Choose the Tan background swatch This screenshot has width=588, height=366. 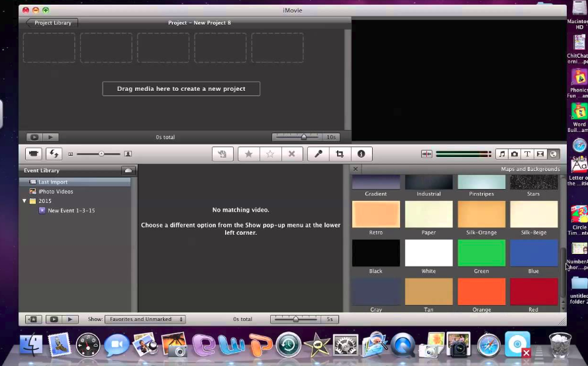tap(428, 292)
